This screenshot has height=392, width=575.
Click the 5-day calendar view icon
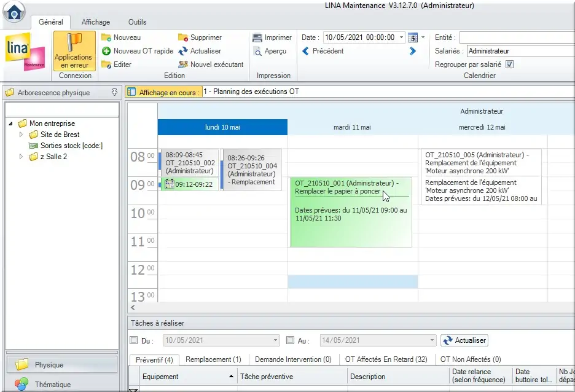pyautogui.click(x=413, y=37)
